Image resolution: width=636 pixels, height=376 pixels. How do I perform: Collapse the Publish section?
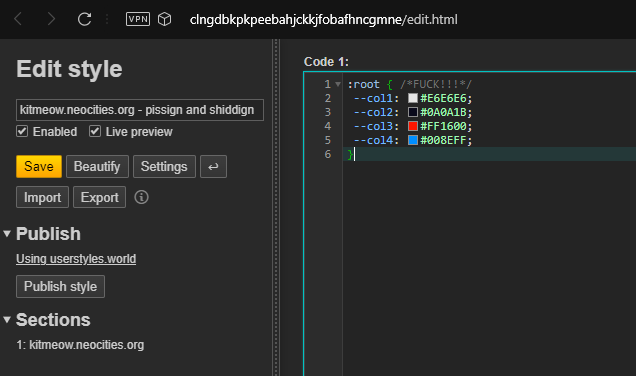[7, 234]
